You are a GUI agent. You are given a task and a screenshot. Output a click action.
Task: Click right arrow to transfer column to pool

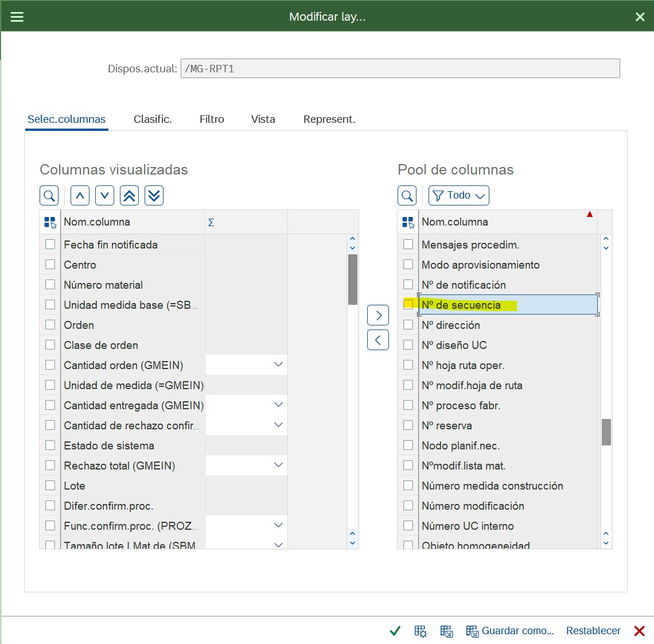click(x=378, y=315)
